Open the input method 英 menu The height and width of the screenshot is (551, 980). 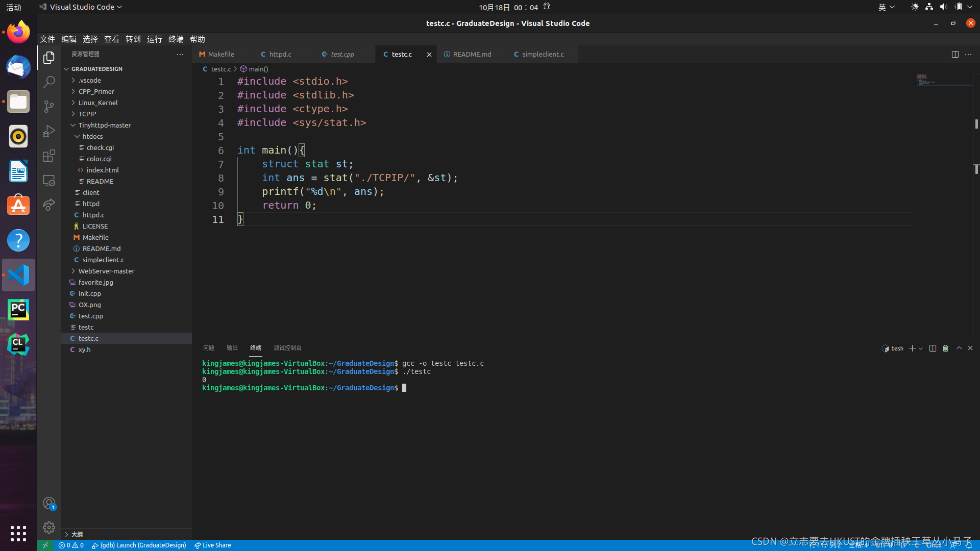886,7
